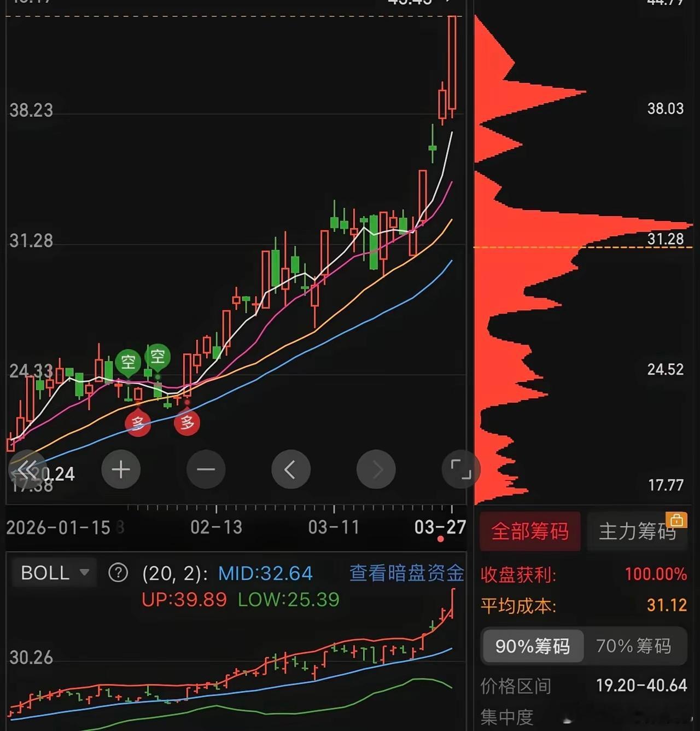Tap the lock icon on 主力筹码
This screenshot has height=731, width=700.
[x=676, y=520]
